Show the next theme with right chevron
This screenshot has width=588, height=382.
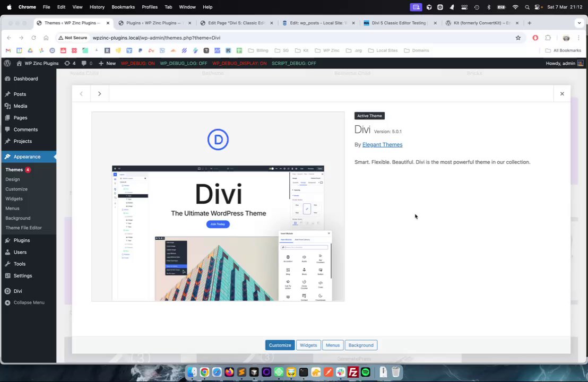(99, 94)
